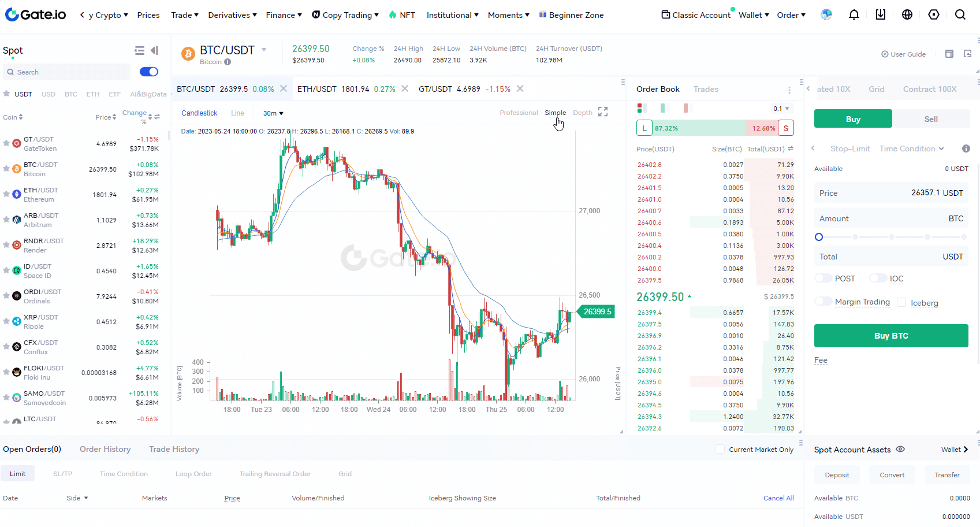The image size is (980, 527).
Task: Enable the IOC toggle
Action: (878, 278)
